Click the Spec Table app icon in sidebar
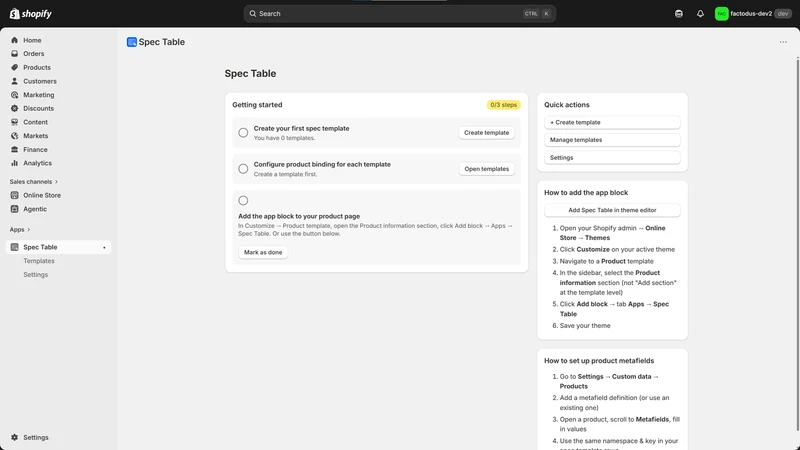 (14, 247)
